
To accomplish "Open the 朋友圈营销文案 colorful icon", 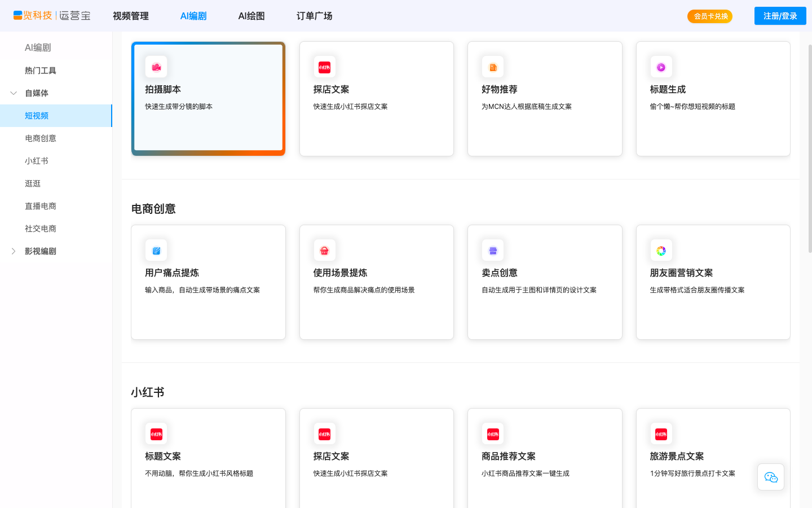I will point(661,250).
